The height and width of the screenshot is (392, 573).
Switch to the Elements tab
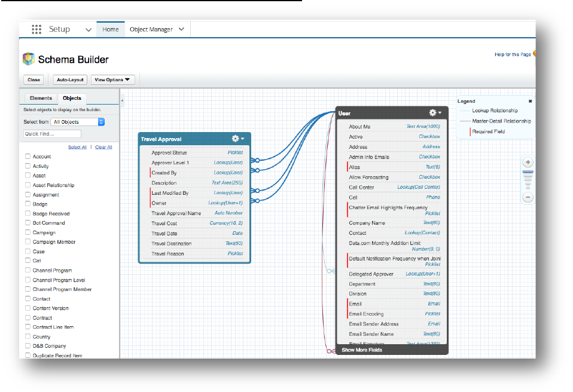pos(41,98)
